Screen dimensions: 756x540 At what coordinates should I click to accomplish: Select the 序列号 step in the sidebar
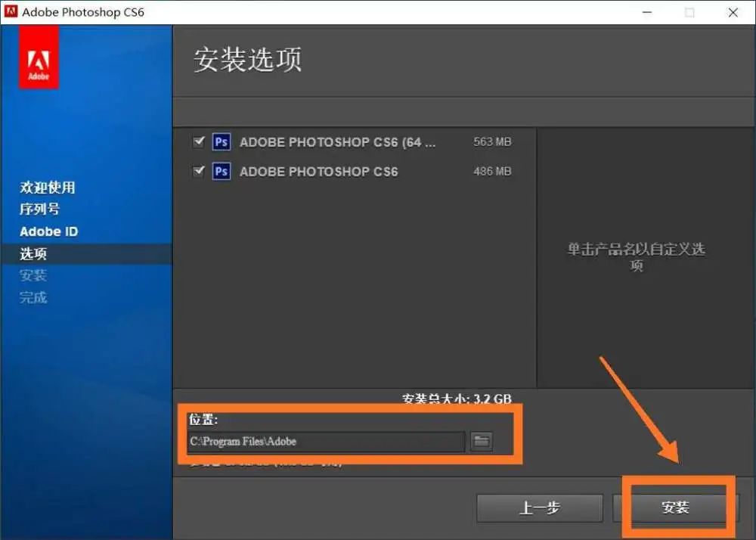click(x=39, y=209)
